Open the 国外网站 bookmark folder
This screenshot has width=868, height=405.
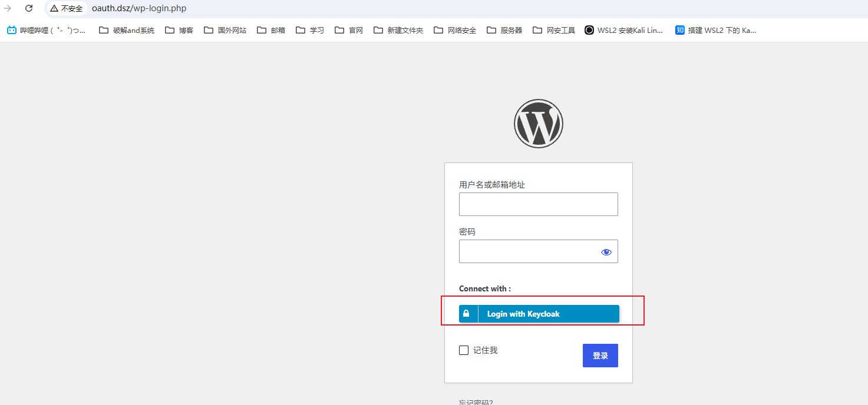(x=225, y=30)
